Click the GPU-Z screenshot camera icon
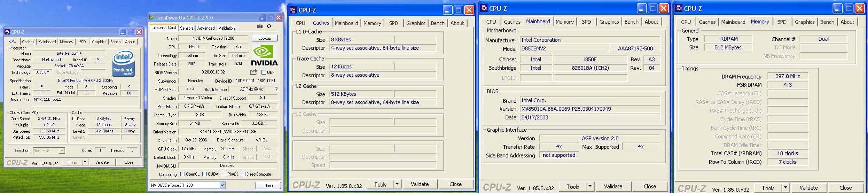This screenshot has height=193, width=868. pos(259,26)
